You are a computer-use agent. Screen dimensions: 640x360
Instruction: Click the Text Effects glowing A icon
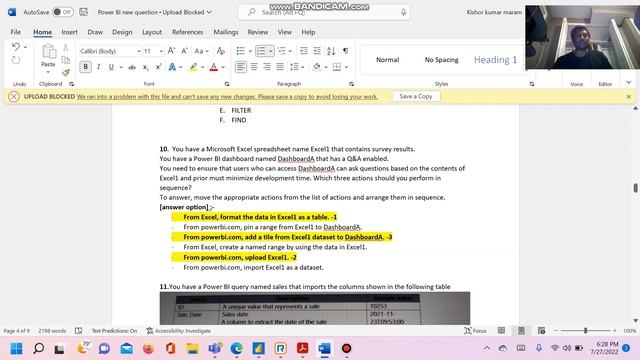(x=172, y=67)
